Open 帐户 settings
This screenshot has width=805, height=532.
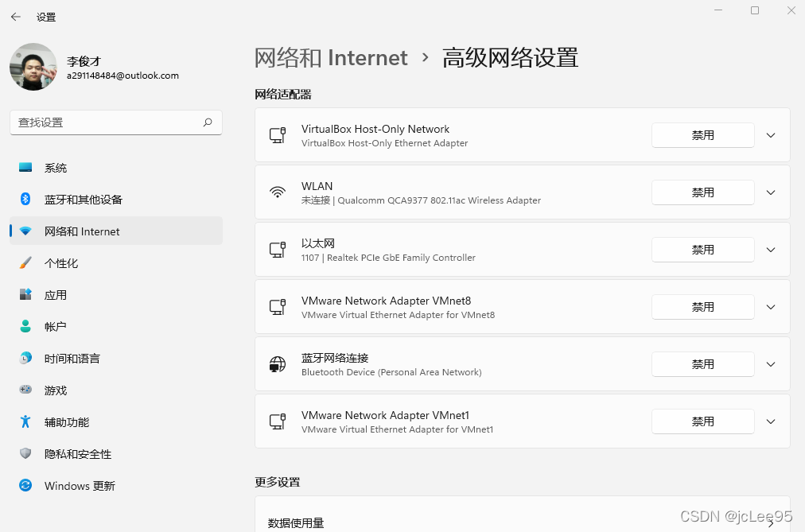(x=116, y=327)
